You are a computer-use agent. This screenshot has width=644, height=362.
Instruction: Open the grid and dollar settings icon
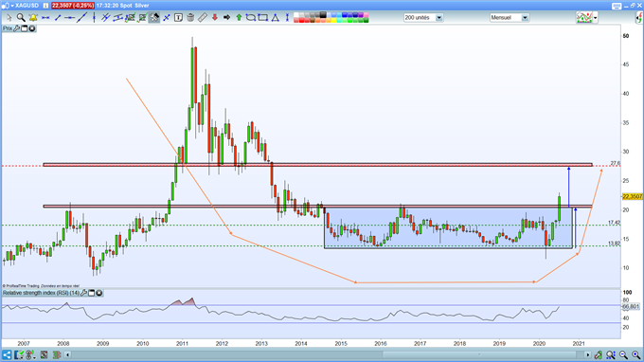click(30, 354)
